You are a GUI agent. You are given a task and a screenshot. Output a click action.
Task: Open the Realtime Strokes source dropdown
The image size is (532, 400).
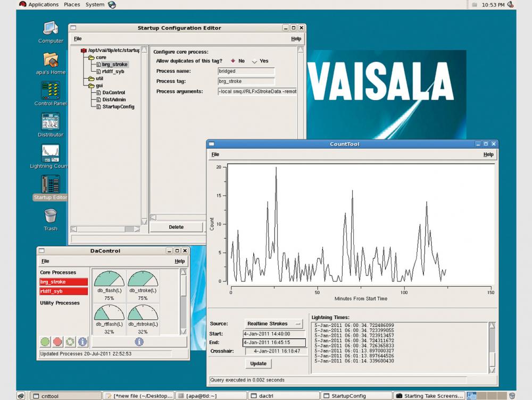pyautogui.click(x=272, y=323)
